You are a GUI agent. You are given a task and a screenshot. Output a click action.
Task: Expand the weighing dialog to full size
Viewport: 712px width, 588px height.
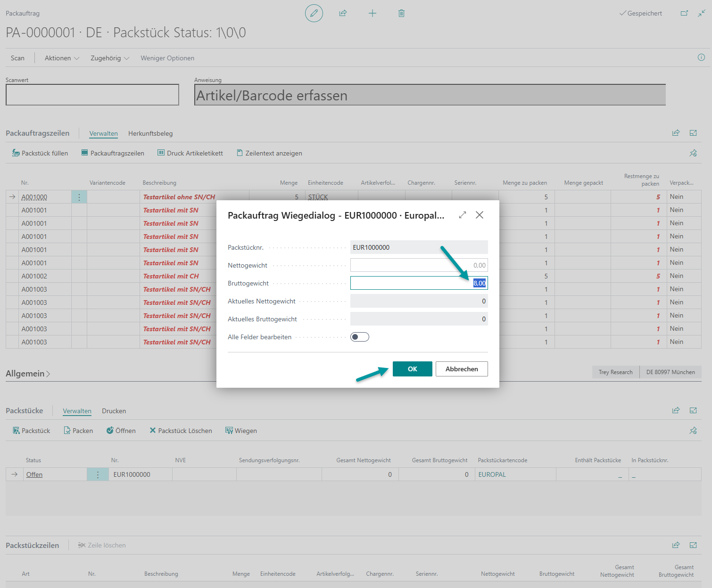click(463, 215)
